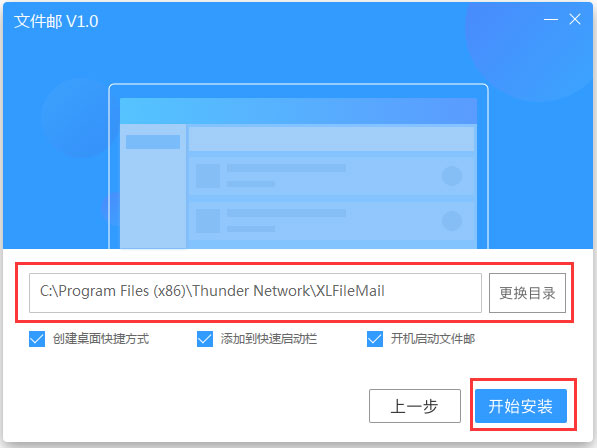Close the 文件邮 V1.0 installer
This screenshot has height=448, width=597.
point(575,19)
